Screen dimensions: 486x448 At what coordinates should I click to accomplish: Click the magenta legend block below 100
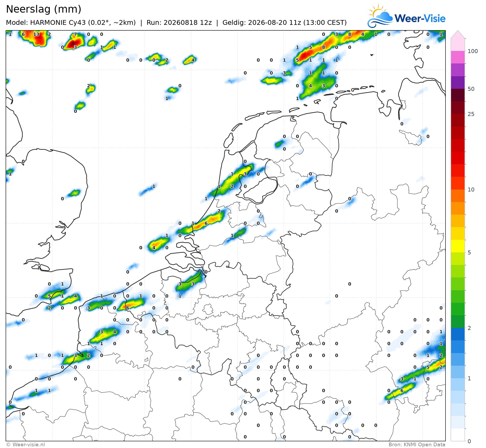click(458, 57)
